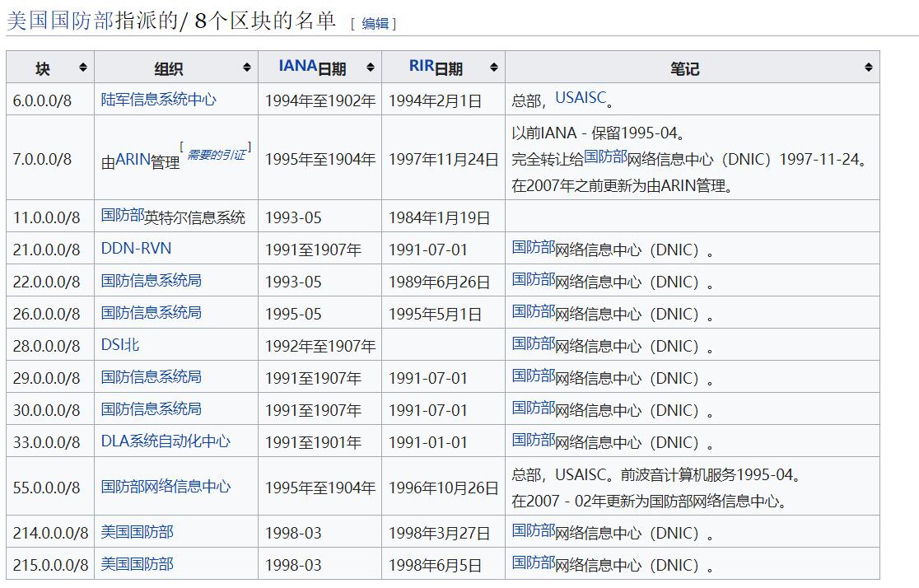Sort table by 组织 column arrows
This screenshot has height=588, width=919.
pos(247,68)
